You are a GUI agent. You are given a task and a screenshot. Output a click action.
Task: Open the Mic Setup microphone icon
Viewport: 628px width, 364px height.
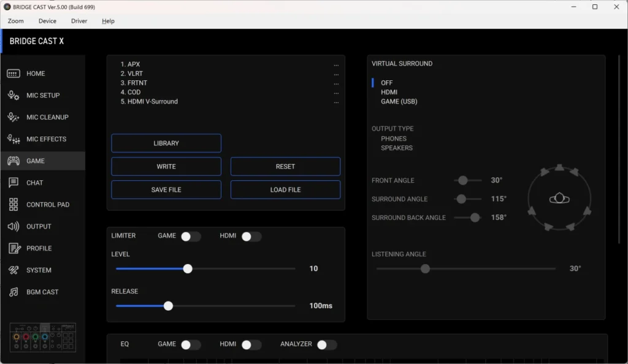(13, 96)
